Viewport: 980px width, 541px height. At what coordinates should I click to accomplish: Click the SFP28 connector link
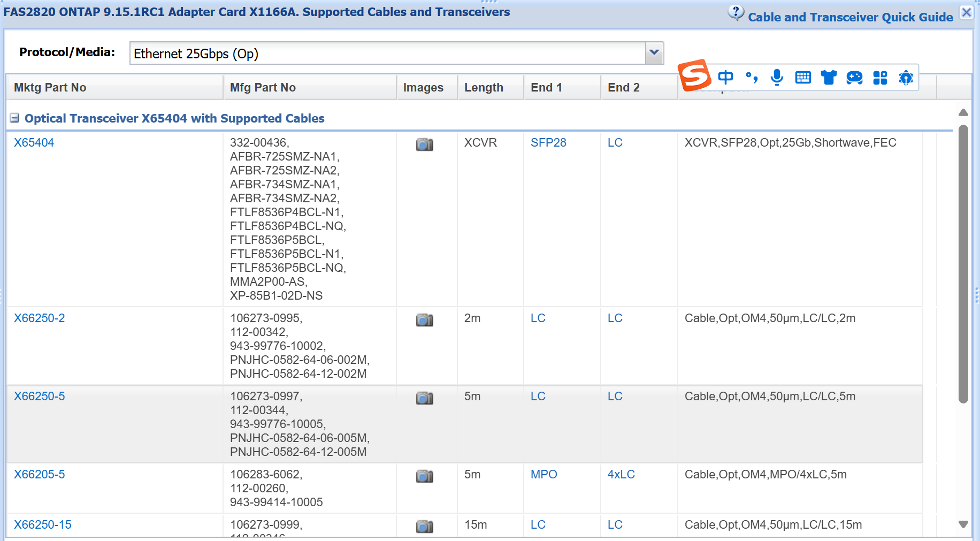(548, 143)
